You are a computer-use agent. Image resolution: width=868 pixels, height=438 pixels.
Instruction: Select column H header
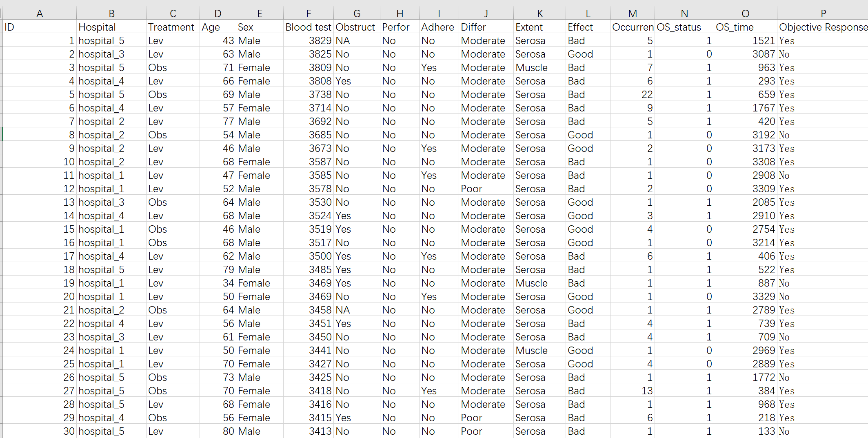[400, 13]
